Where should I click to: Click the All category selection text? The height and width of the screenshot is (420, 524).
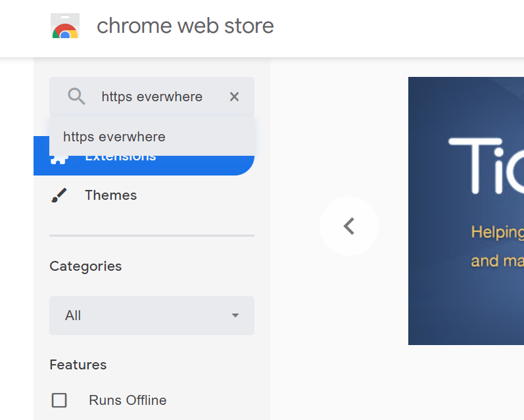coord(73,315)
